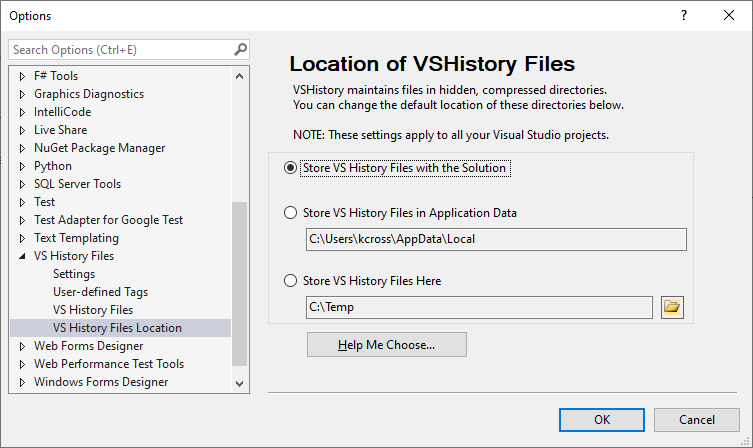
Task: Open the Settings page under VS History Files
Action: 74,274
